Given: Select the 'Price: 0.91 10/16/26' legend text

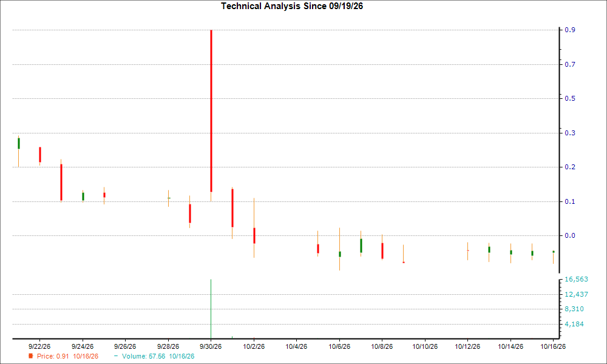Looking at the screenshot, I should click(x=68, y=356).
